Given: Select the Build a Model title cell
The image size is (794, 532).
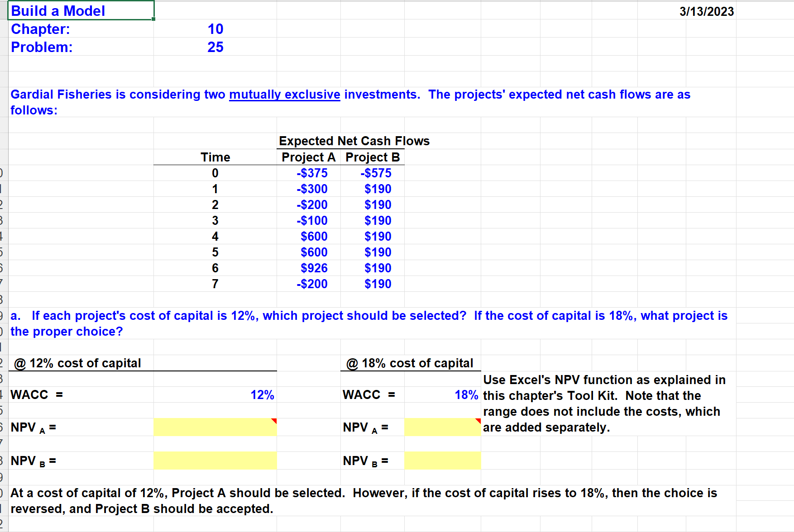Looking at the screenshot, I should tap(81, 10).
